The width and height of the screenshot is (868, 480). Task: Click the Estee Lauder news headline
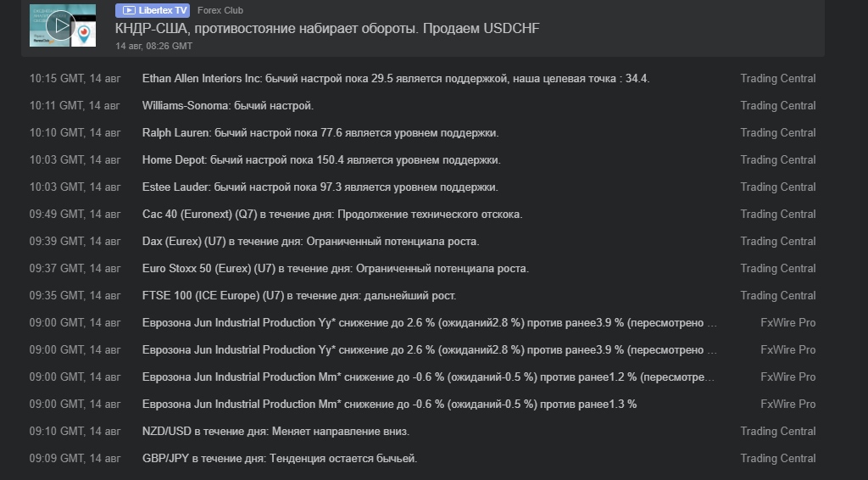tap(320, 187)
